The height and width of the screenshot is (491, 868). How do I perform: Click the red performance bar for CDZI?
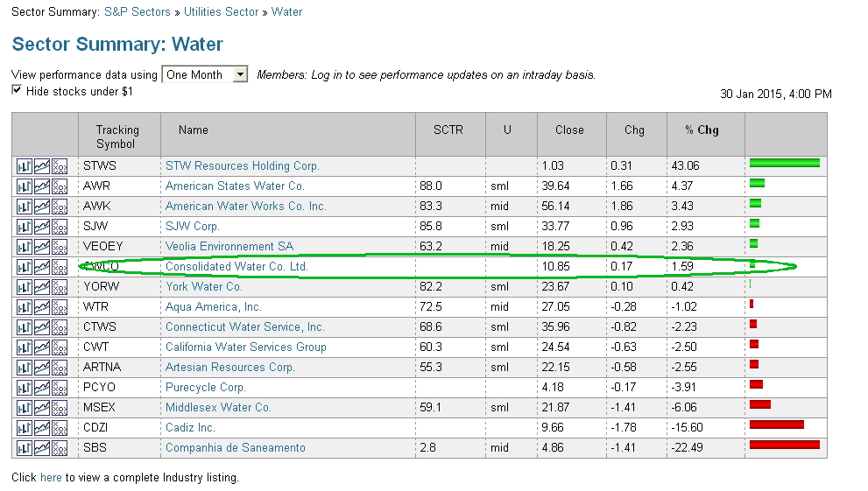click(x=777, y=424)
